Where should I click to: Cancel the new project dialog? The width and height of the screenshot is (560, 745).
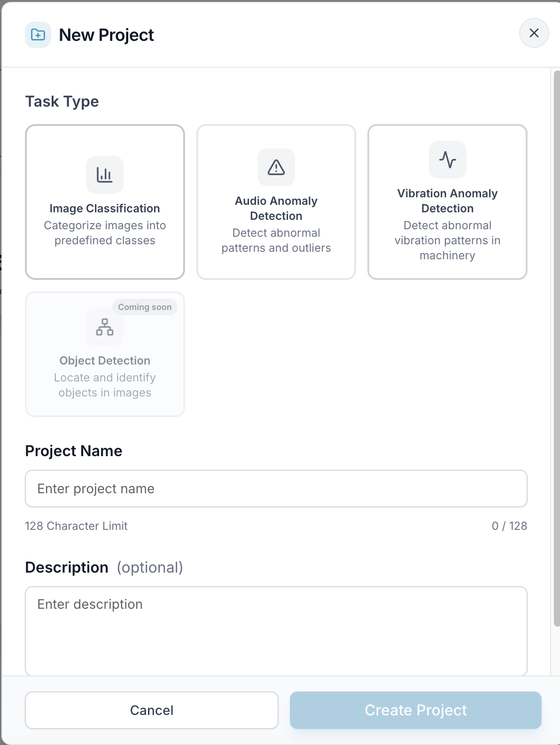152,710
